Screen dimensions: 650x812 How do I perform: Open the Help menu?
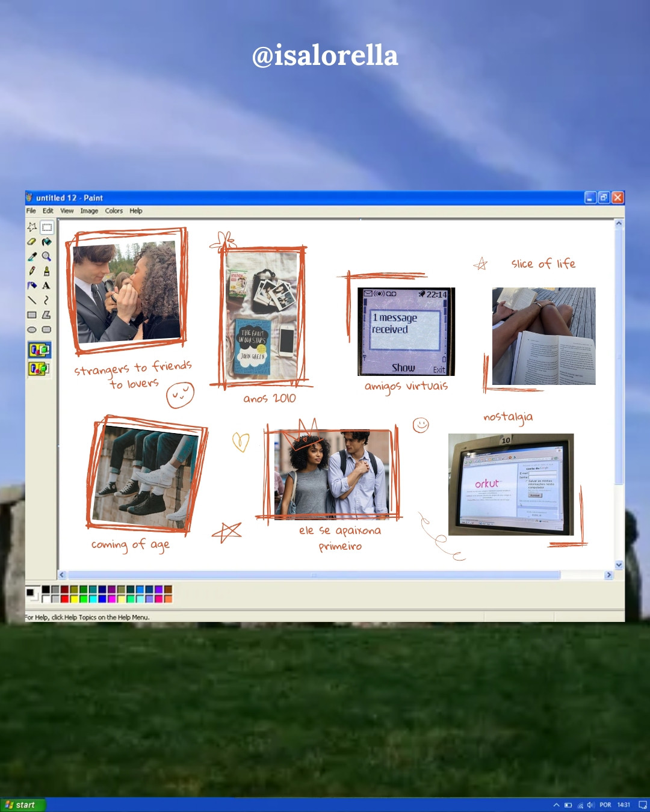(x=136, y=211)
